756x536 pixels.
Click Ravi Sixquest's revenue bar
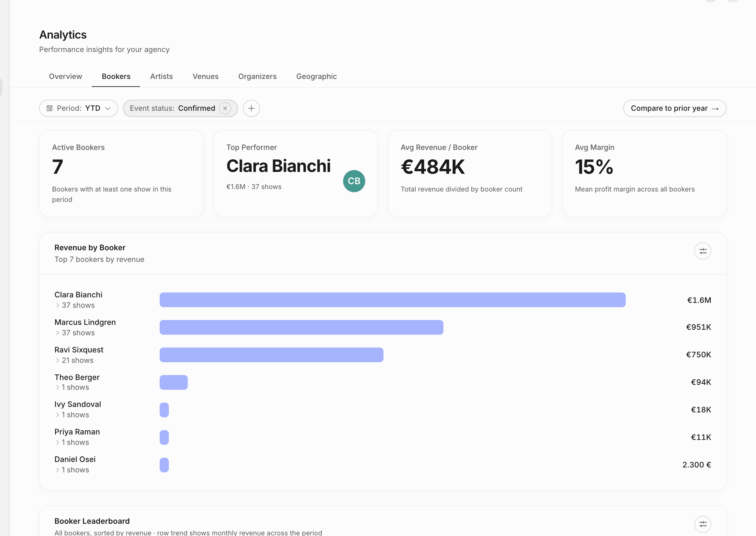click(272, 355)
